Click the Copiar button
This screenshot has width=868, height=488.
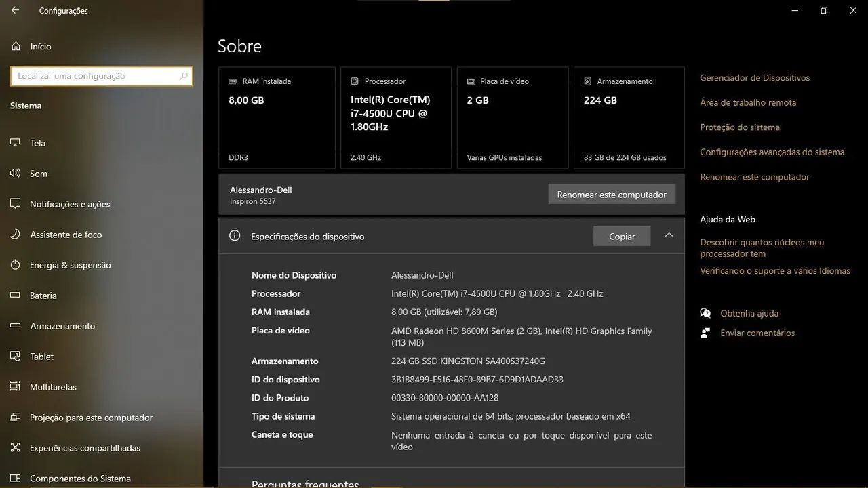(622, 237)
